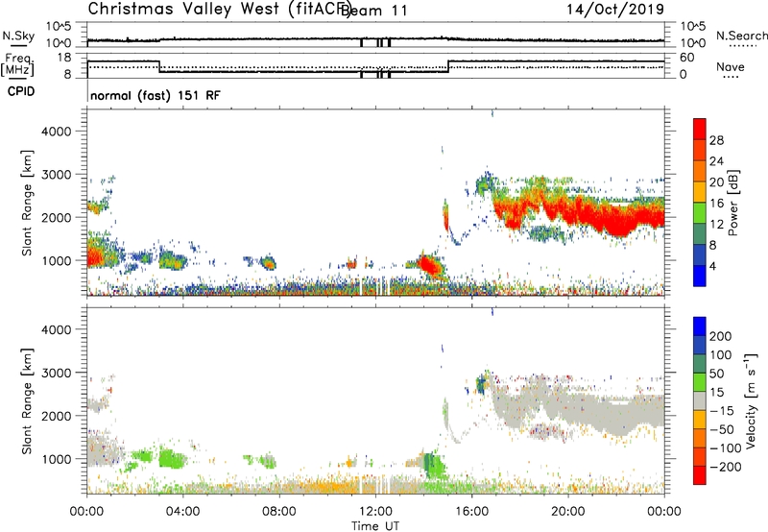
Task: Click the '4000' tick on power panel
Action: click(x=57, y=132)
